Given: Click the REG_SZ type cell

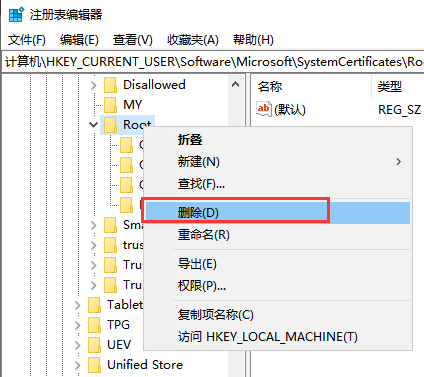Looking at the screenshot, I should pyautogui.click(x=399, y=110).
